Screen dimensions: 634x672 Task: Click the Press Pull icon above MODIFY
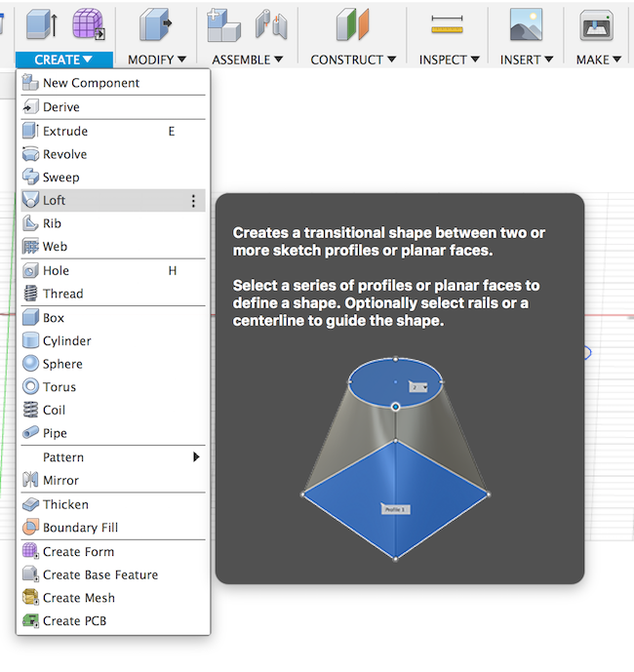pos(155,25)
